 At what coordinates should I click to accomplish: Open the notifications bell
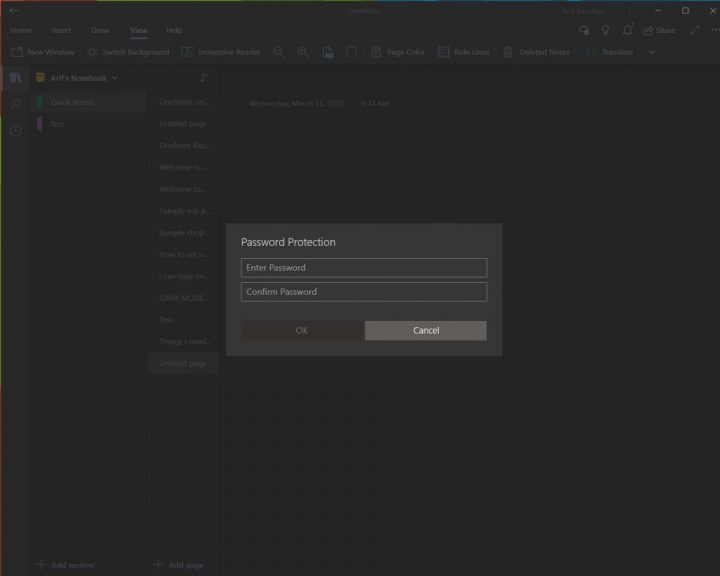pos(627,30)
